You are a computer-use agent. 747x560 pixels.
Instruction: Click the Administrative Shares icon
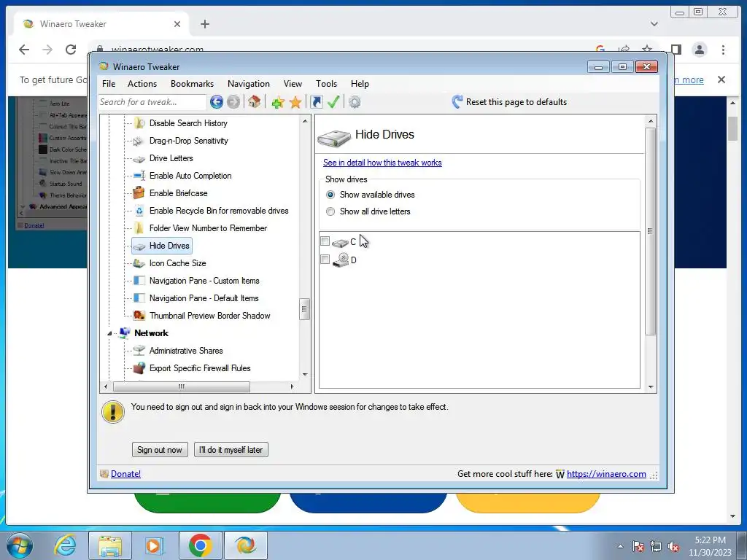(139, 351)
